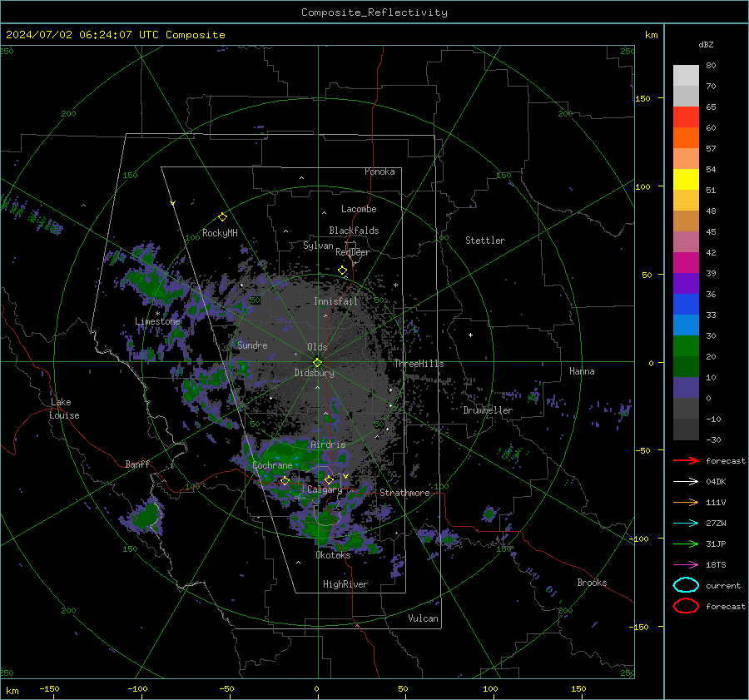Select the yellow diamond marker above Calgary label
This screenshot has width=749, height=700.
coord(329,479)
